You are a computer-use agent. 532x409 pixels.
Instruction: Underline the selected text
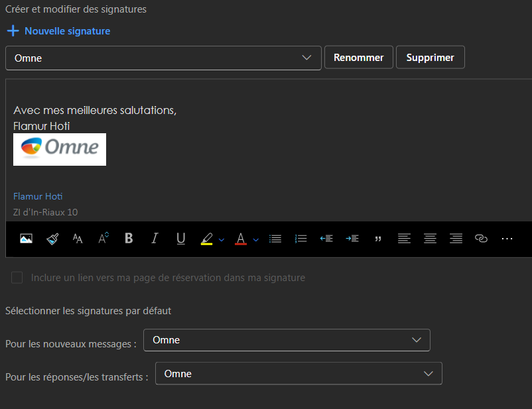click(x=180, y=239)
